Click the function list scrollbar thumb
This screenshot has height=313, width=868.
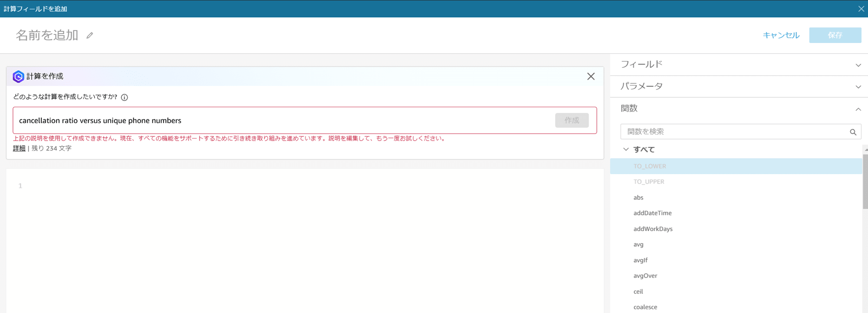[865, 181]
